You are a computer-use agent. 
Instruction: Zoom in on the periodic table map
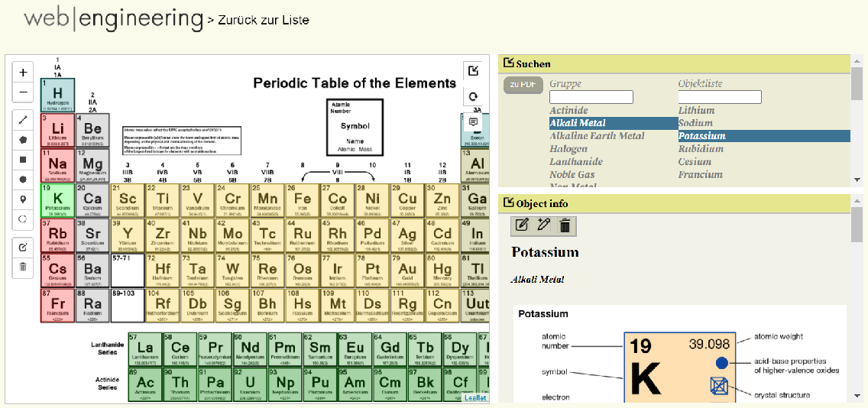click(23, 73)
